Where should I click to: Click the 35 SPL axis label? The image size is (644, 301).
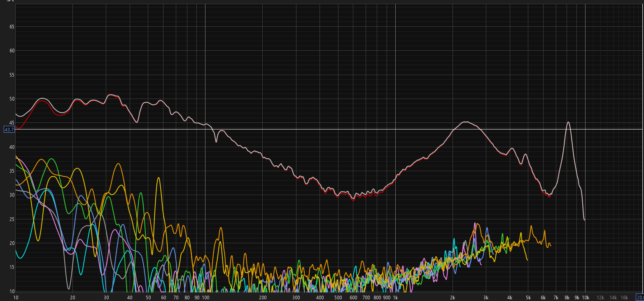coord(12,171)
